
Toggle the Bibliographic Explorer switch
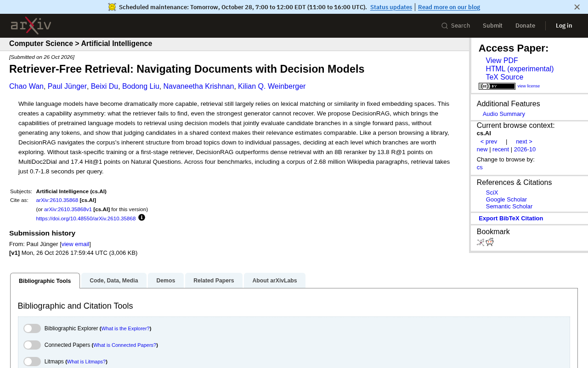32,328
